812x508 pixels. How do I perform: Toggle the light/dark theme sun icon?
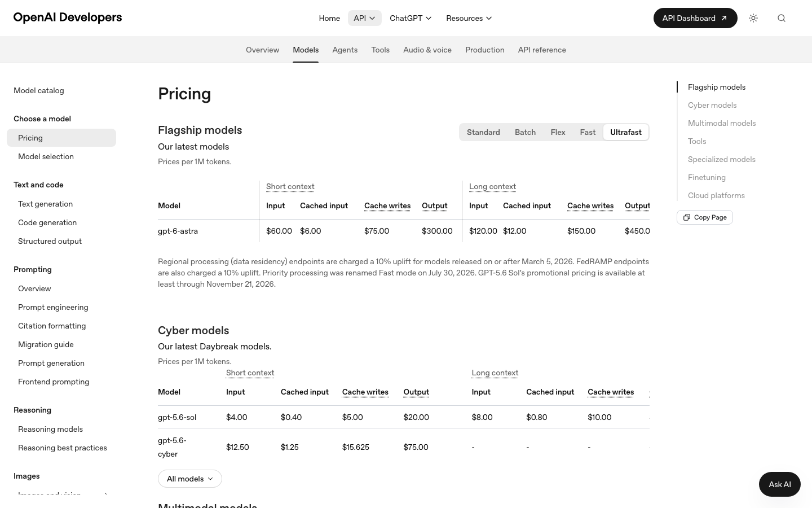[x=753, y=18]
